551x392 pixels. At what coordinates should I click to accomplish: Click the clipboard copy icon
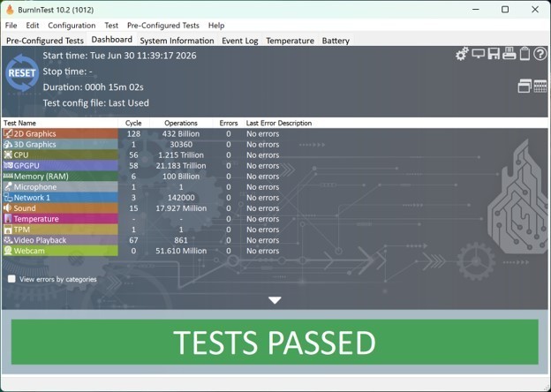(525, 54)
